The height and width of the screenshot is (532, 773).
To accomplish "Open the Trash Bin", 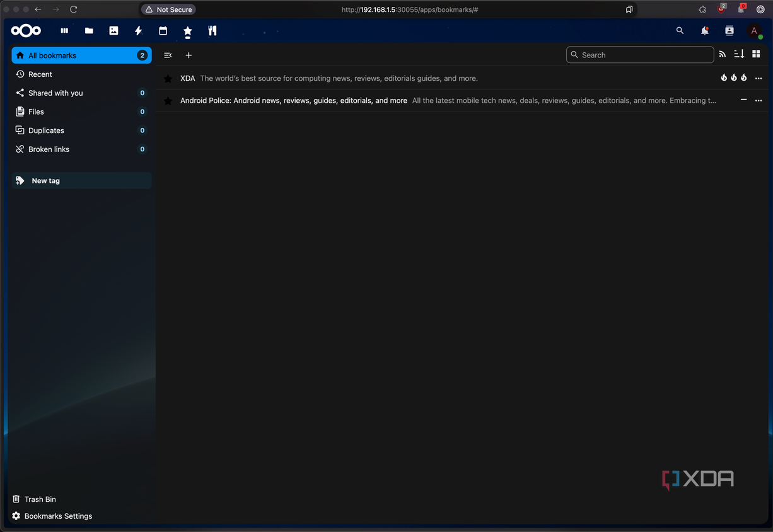I will coord(34,499).
